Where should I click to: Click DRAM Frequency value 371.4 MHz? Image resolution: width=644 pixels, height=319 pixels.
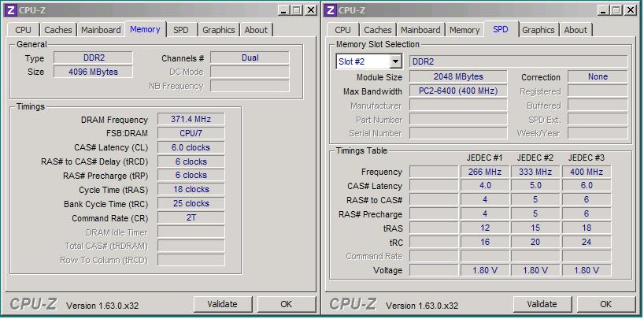(191, 119)
